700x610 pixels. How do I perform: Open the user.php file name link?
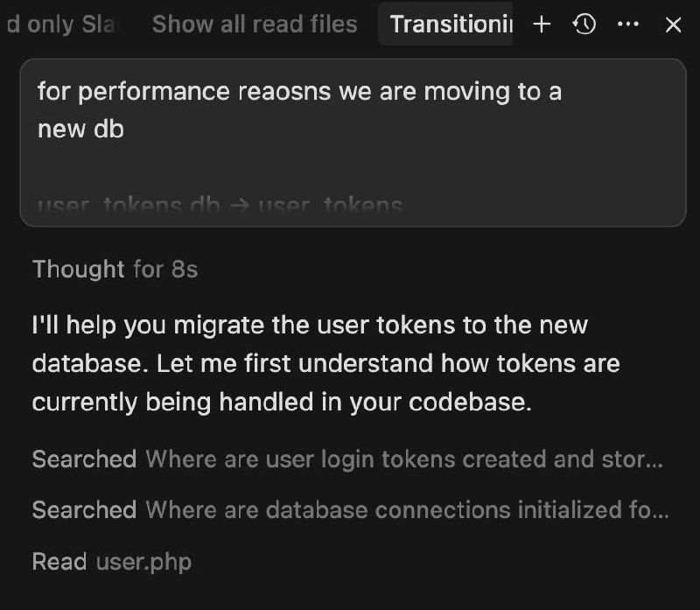coord(143,561)
